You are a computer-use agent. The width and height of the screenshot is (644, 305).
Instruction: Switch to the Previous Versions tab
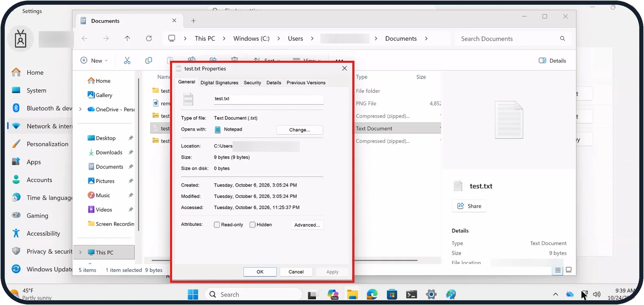[x=306, y=83]
